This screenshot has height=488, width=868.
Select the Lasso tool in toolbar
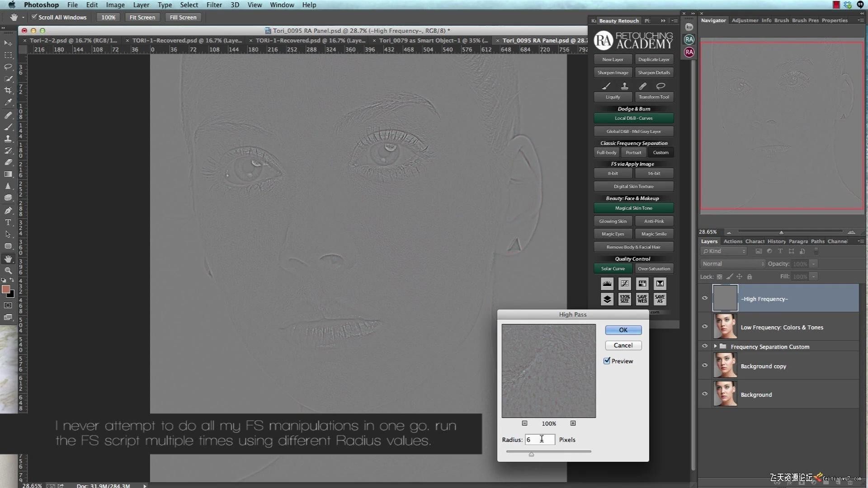[8, 67]
